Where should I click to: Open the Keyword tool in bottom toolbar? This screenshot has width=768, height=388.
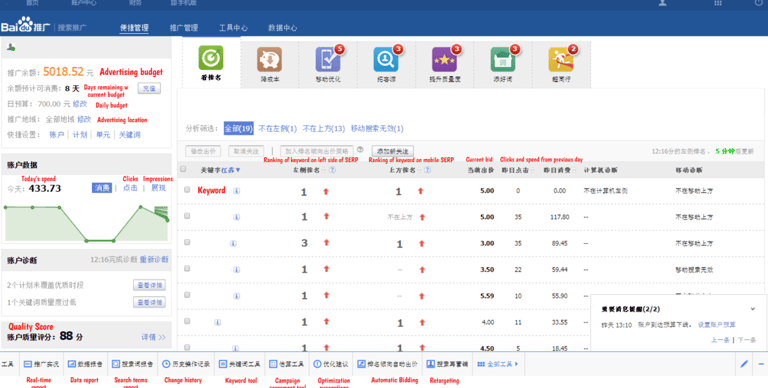(240, 364)
